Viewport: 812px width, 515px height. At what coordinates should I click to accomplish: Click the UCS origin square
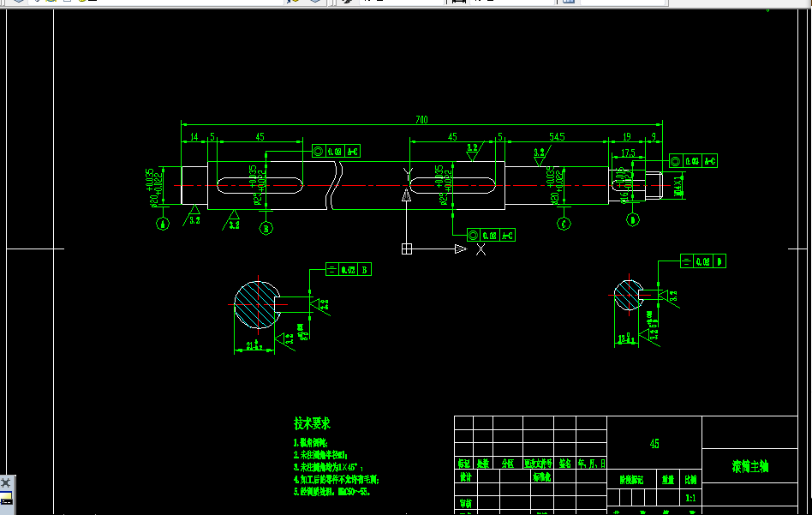407,249
